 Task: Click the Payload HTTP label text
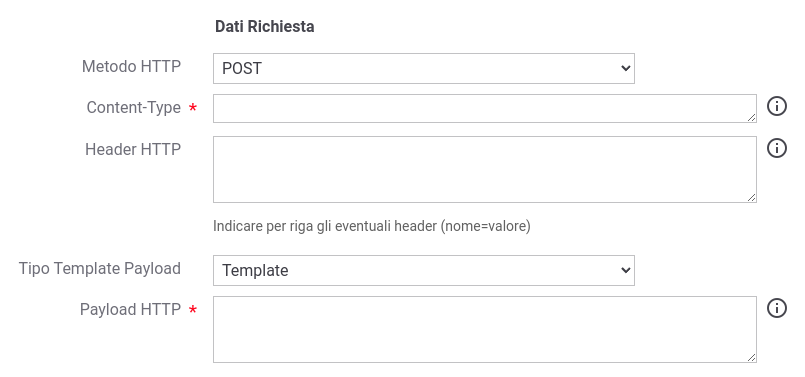click(x=130, y=310)
